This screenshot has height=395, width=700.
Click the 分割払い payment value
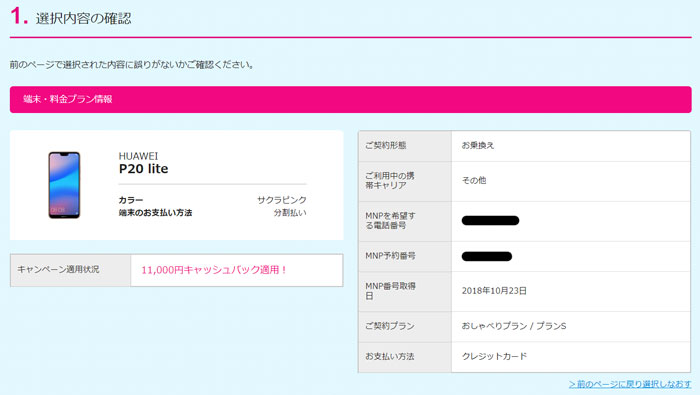[x=290, y=213]
